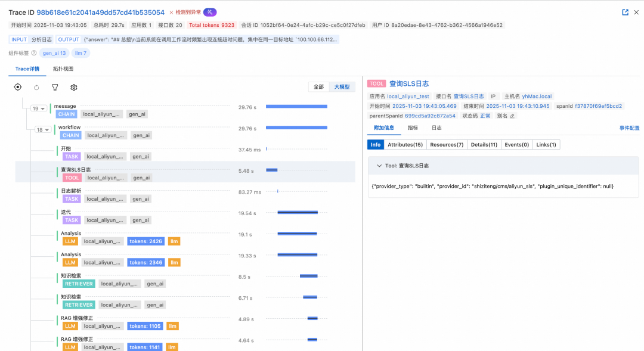Click the 事件配置 link
Screen dimensions: 644x351
[629, 128]
